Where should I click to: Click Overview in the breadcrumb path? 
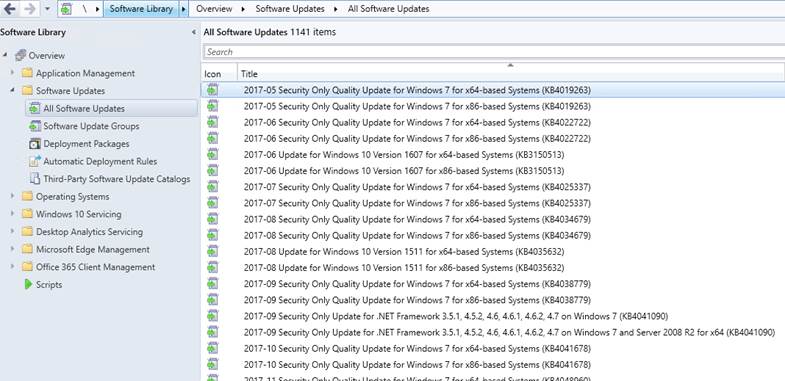[214, 9]
